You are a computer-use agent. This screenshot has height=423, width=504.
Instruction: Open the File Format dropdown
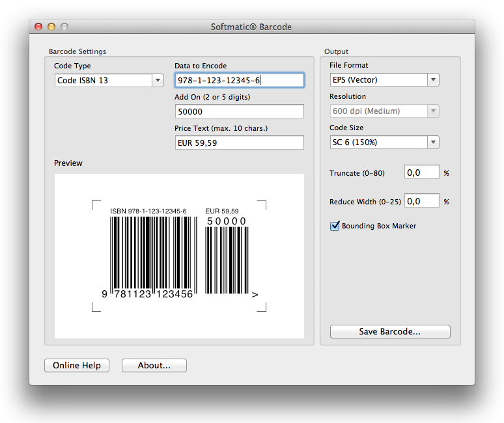pyautogui.click(x=384, y=79)
